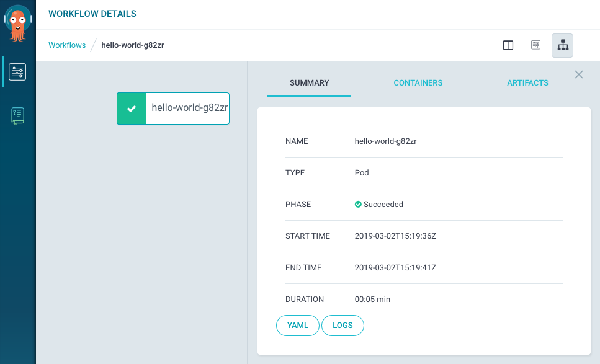The image size is (600, 364).
Task: Switch to the Summary tab
Action: (x=309, y=83)
